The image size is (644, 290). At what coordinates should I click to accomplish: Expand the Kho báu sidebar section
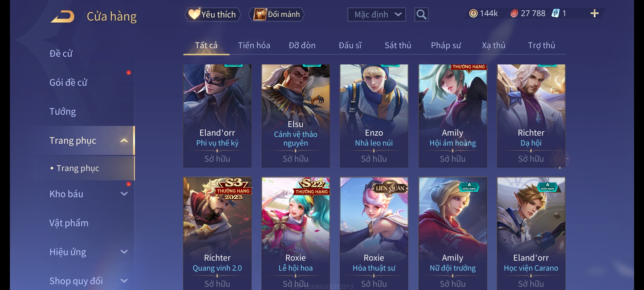(124, 194)
